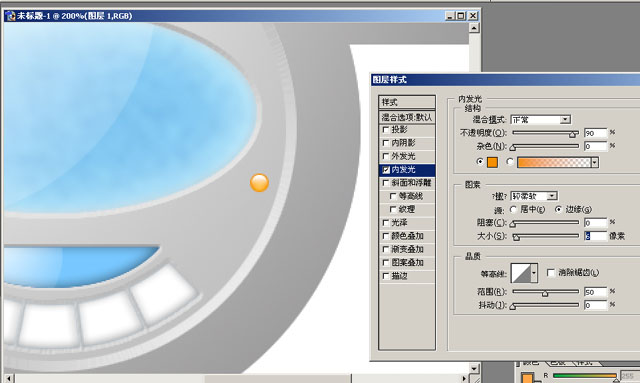
Task: Click the horizontal scrollbar right arrow
Action: (464, 379)
